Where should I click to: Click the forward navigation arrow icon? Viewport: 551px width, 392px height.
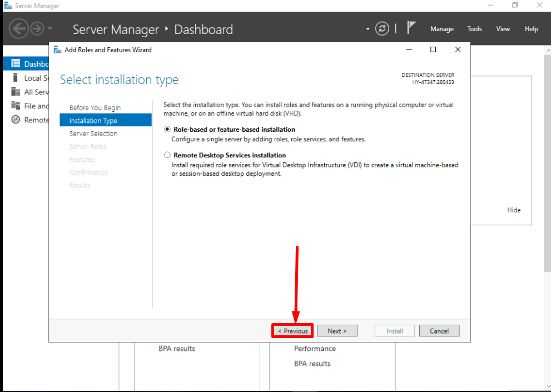(x=37, y=29)
